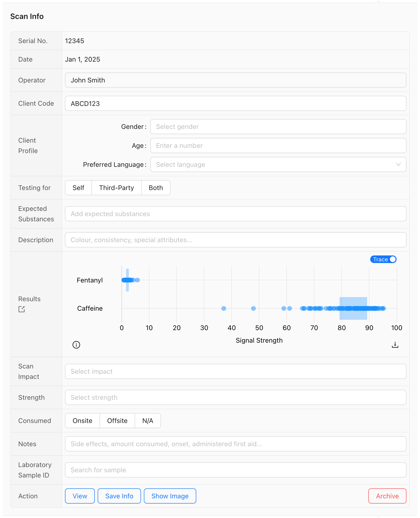Click the Expected Substances input
Image resolution: width=420 pixels, height=518 pixels.
[235, 214]
